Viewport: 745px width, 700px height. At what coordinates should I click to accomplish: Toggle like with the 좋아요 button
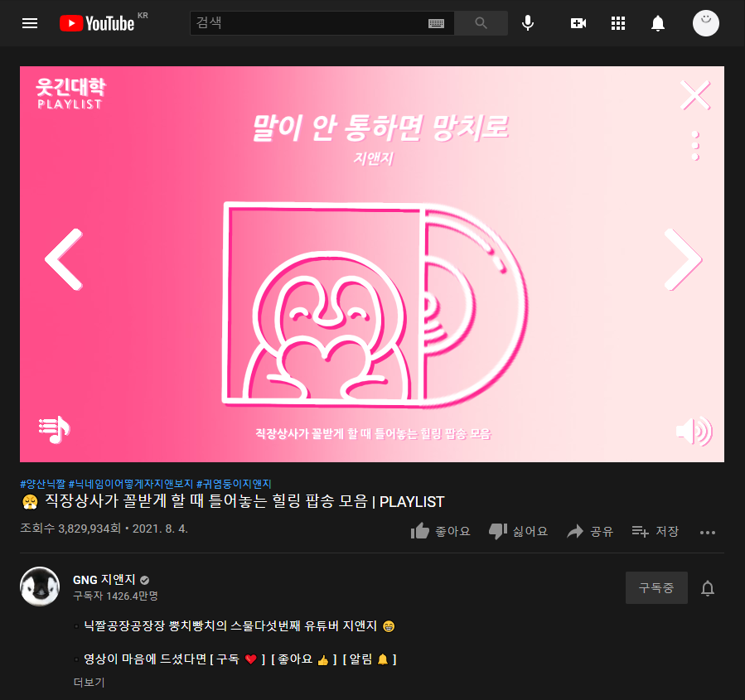tap(440, 531)
